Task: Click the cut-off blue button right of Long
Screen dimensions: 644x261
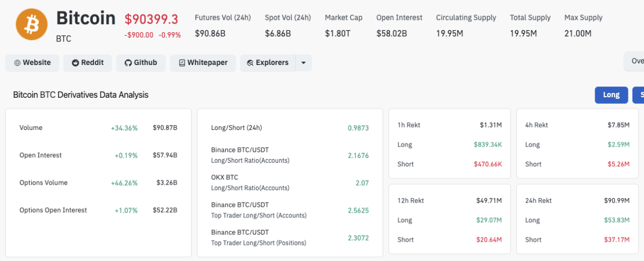Action: pyautogui.click(x=639, y=95)
